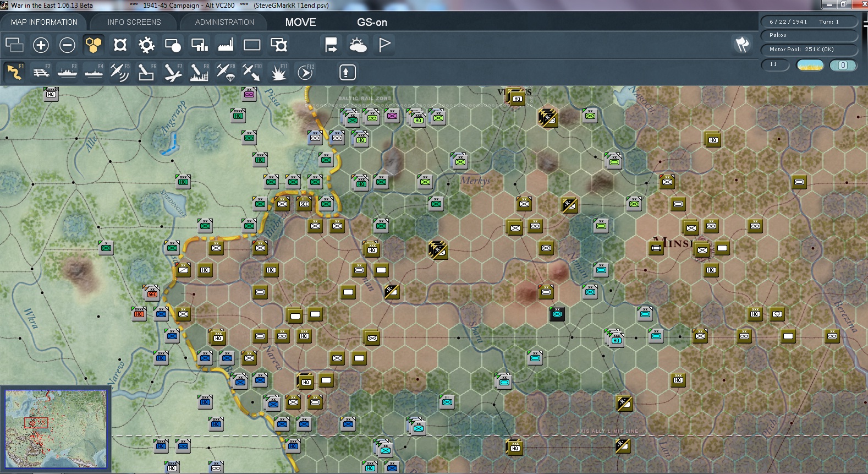The image size is (868, 474).
Task: Switch to the MAP INFORMATION tab
Action: point(44,22)
